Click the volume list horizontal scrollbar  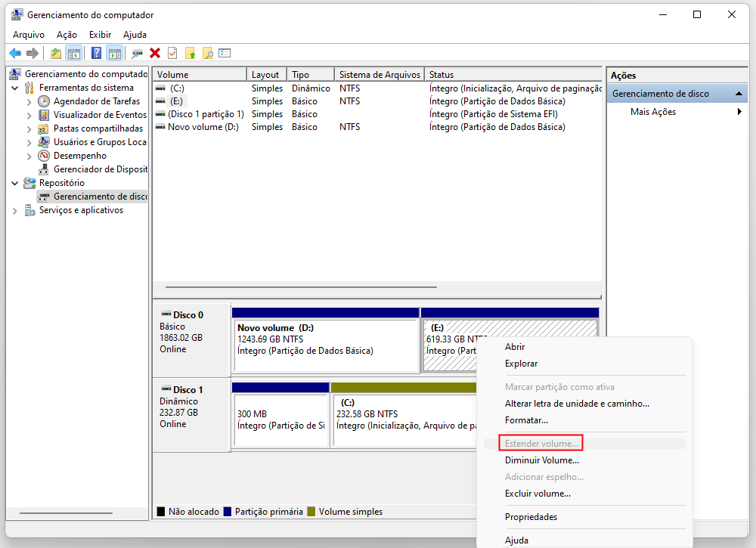tap(301, 287)
